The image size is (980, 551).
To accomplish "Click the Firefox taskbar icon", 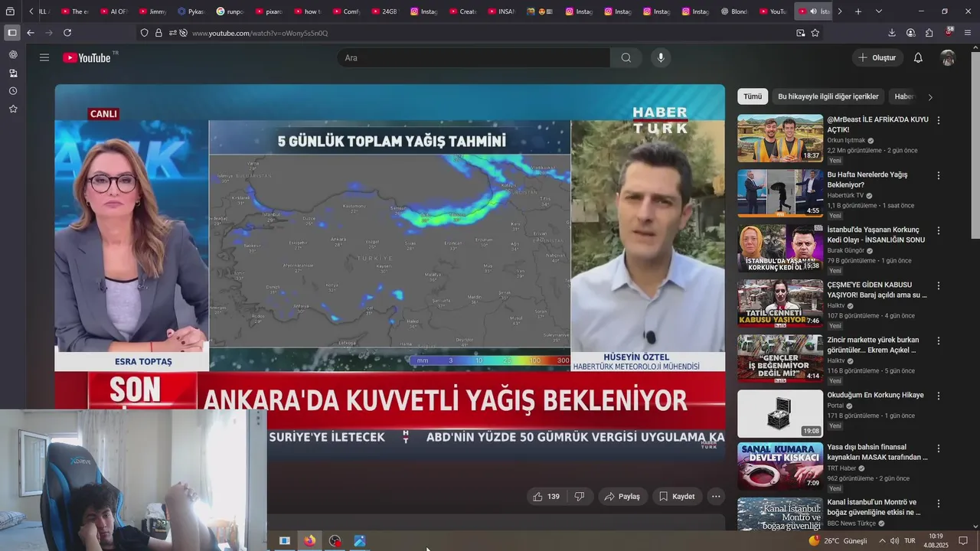I will pos(309,541).
